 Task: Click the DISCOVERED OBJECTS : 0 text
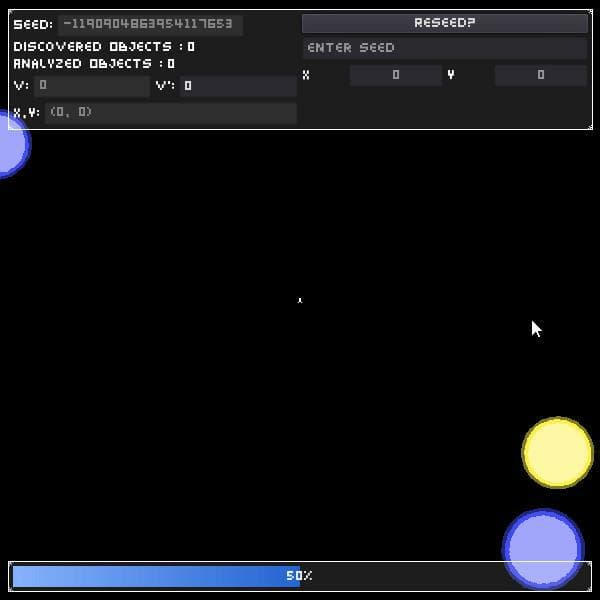[104, 47]
